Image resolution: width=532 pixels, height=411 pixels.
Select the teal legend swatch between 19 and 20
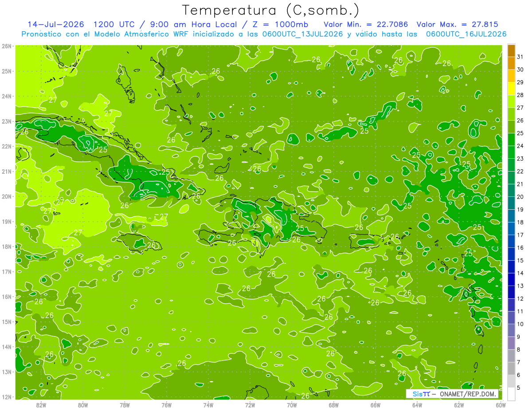click(511, 203)
